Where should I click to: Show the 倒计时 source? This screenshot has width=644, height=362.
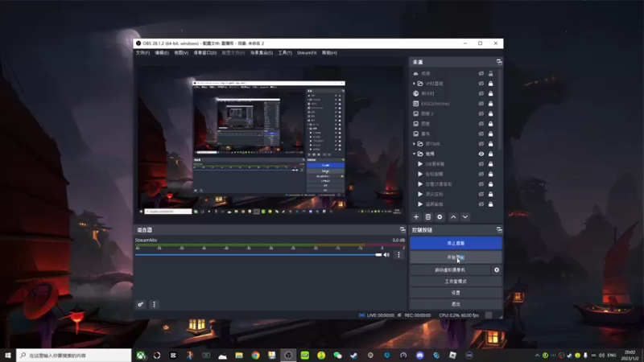point(481,93)
